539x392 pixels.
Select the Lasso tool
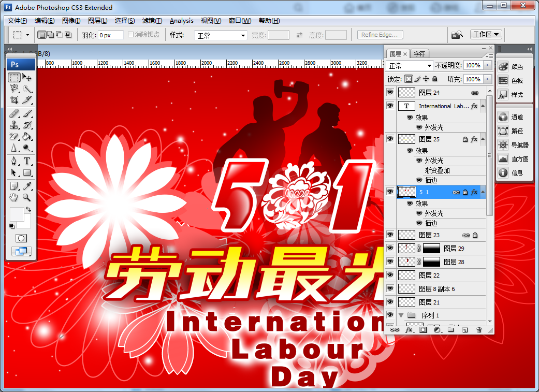pyautogui.click(x=14, y=89)
